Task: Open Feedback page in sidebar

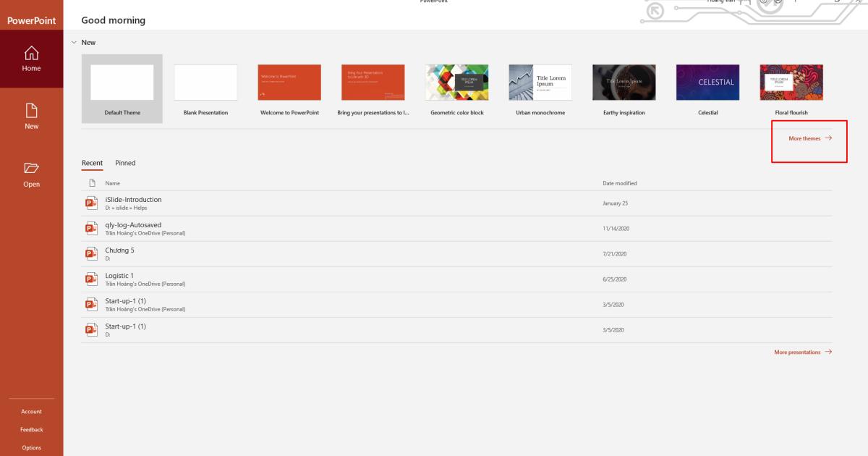Action: coord(32,429)
